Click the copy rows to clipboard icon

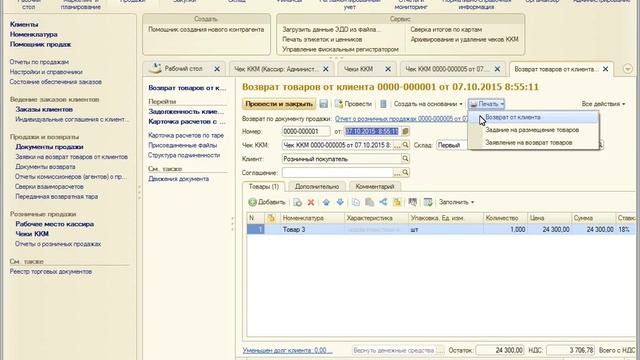(x=356, y=202)
